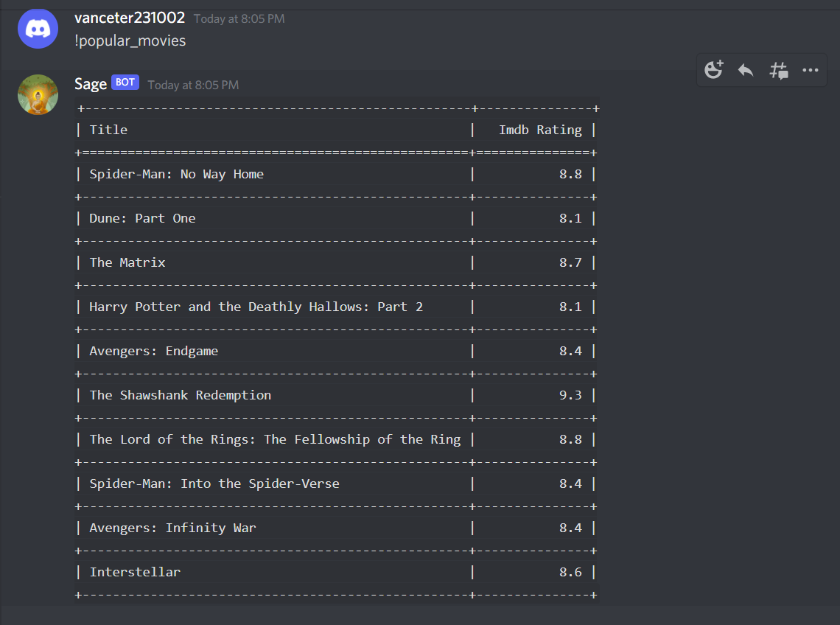Click Spider-Man: Into the Spider-Verse title
840x625 pixels.
[214, 484]
